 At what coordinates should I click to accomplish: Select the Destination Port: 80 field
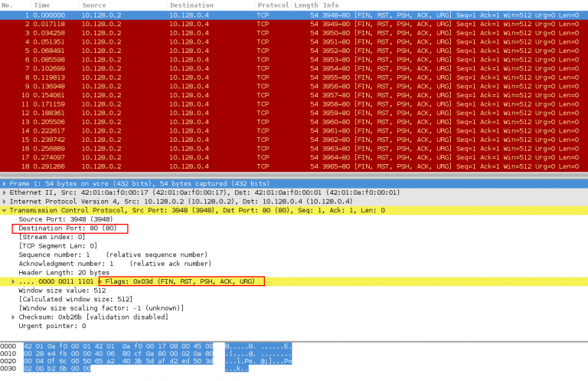pyautogui.click(x=70, y=228)
